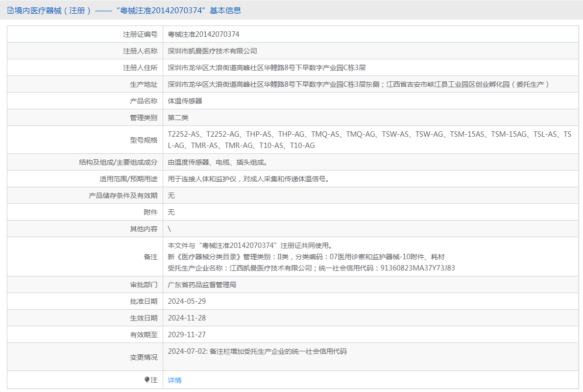Click the 第二类 management category value

[x=178, y=118]
